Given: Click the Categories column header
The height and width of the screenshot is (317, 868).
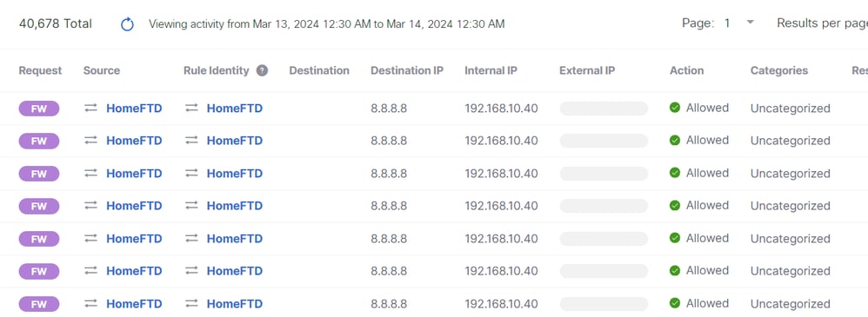Looking at the screenshot, I should point(779,71).
